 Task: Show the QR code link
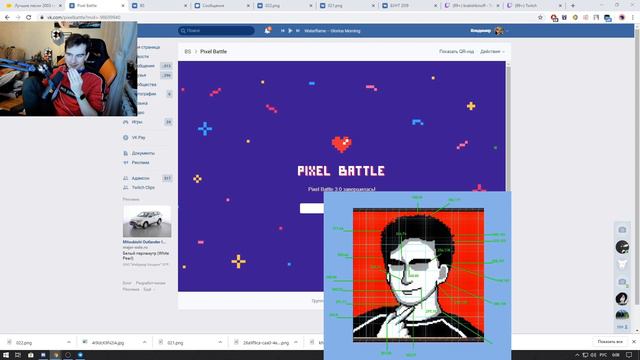(x=456, y=51)
